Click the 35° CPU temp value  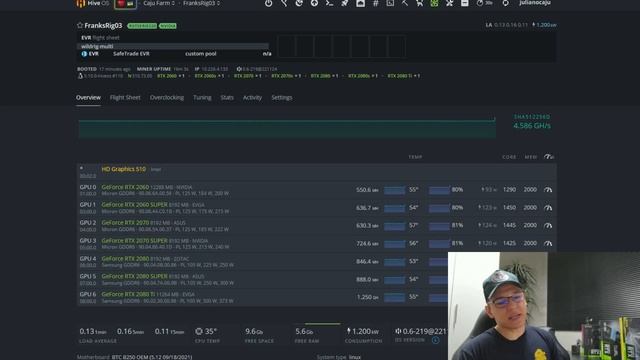211,331
